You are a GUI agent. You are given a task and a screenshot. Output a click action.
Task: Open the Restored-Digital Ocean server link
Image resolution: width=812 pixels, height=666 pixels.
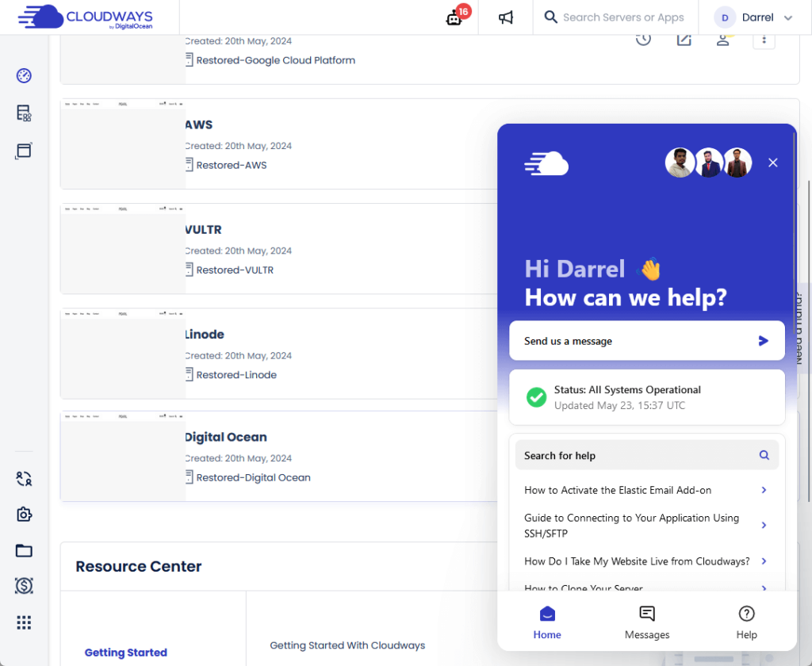pyautogui.click(x=253, y=477)
